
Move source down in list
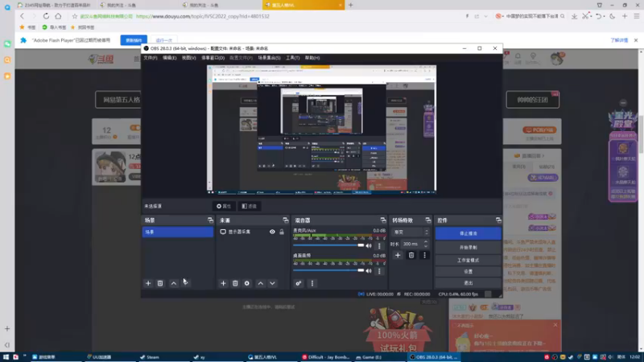point(272,283)
